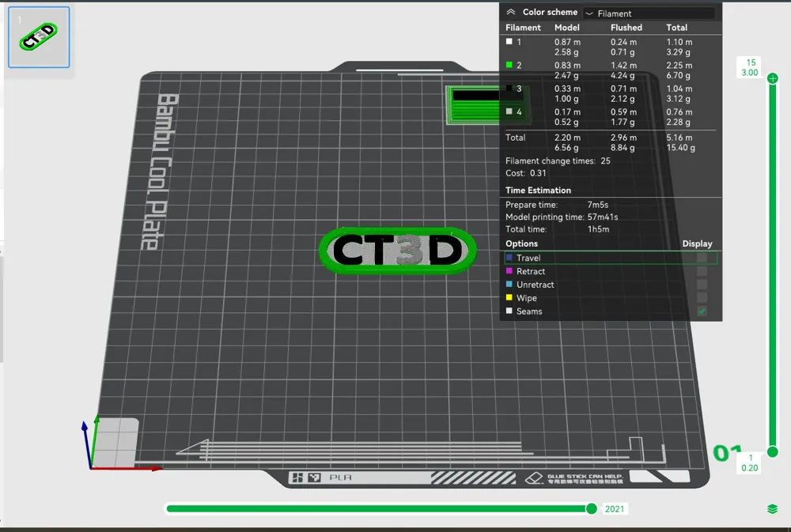Enable the Travel display checkbox
This screenshot has height=532, width=791.
tap(702, 258)
